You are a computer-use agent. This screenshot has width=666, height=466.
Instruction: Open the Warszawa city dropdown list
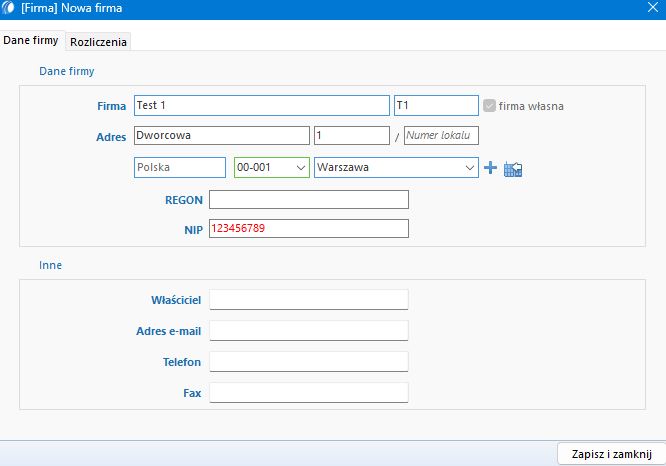[x=469, y=168]
